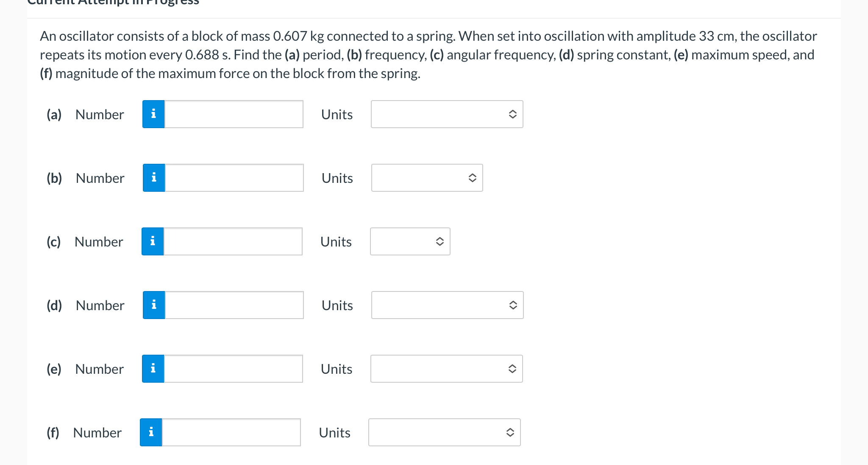This screenshot has width=868, height=465.
Task: Click the number input field for part (f)
Action: point(231,432)
